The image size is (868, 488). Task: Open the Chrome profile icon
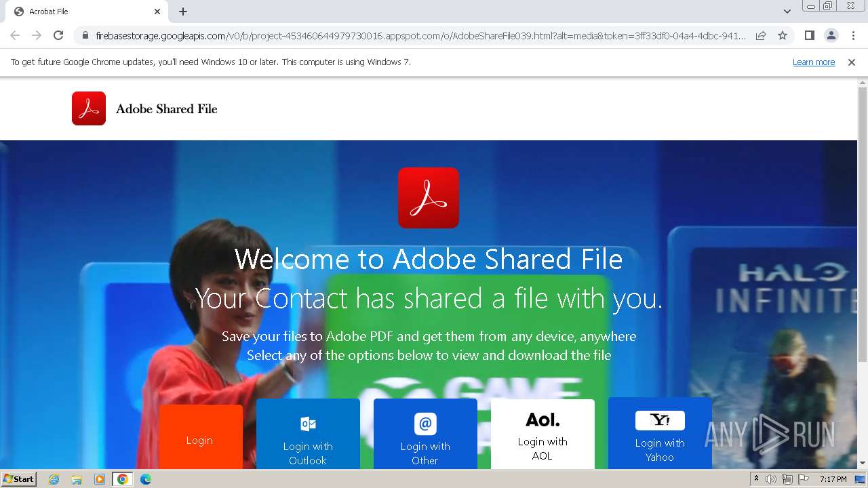pyautogui.click(x=831, y=35)
